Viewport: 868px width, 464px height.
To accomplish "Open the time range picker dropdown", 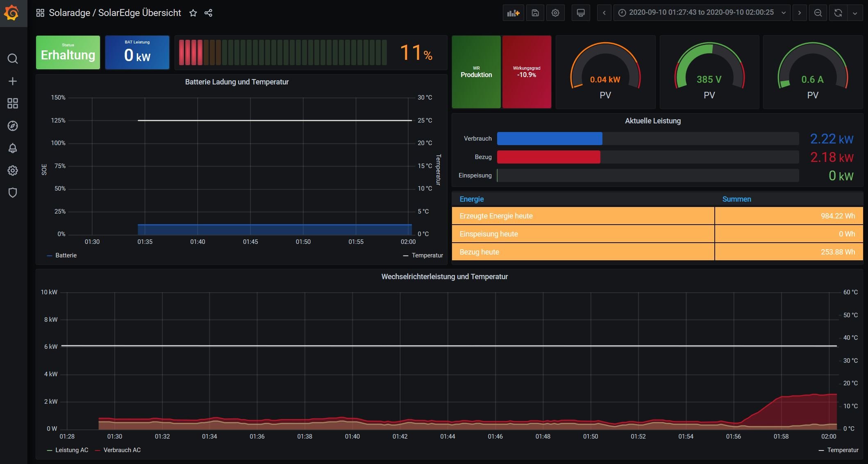I will point(701,13).
